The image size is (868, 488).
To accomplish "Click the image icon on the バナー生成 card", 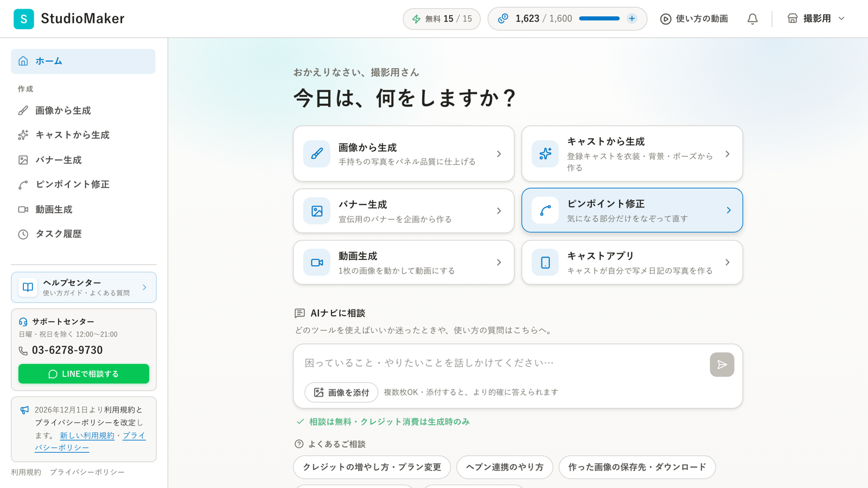I will (317, 211).
